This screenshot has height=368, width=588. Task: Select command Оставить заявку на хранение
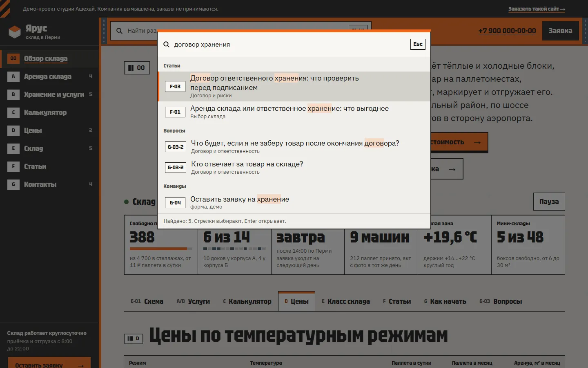294,202
